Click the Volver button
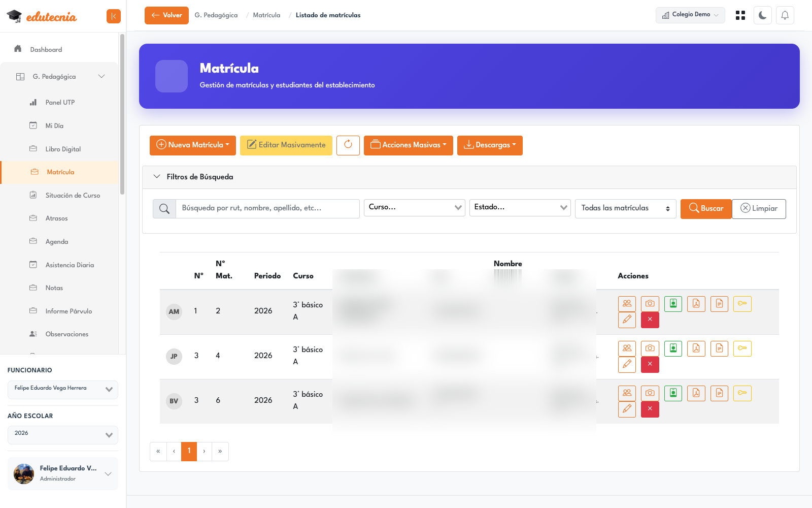The height and width of the screenshot is (508, 812). (166, 15)
